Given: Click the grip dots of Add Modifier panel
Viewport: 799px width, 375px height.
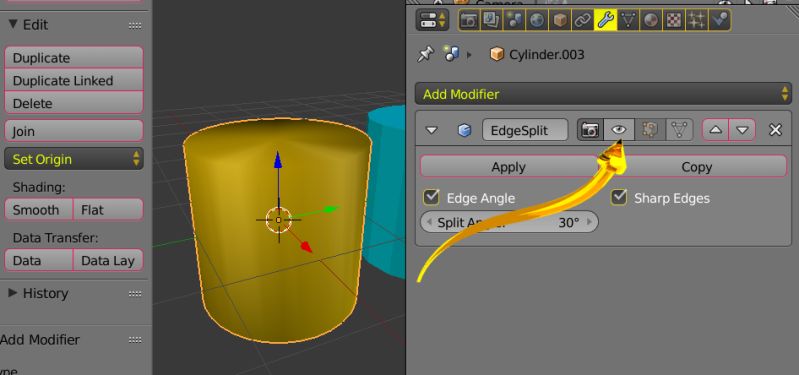Looking at the screenshot, I should click(135, 340).
